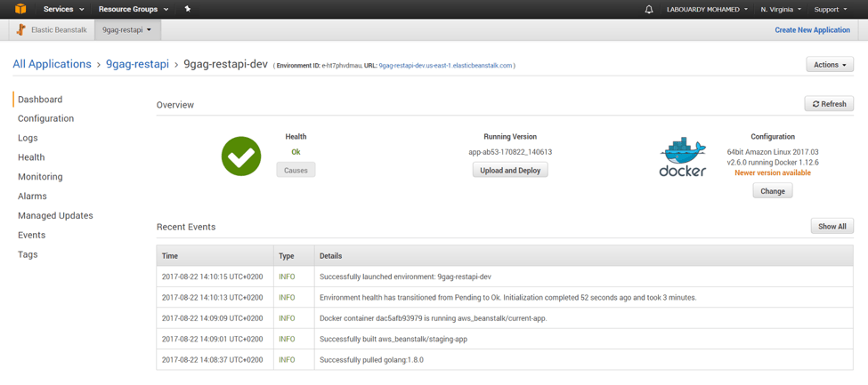Viewport: 868px width, 385px height.
Task: Open Alarms in the sidebar
Action: [32, 197]
